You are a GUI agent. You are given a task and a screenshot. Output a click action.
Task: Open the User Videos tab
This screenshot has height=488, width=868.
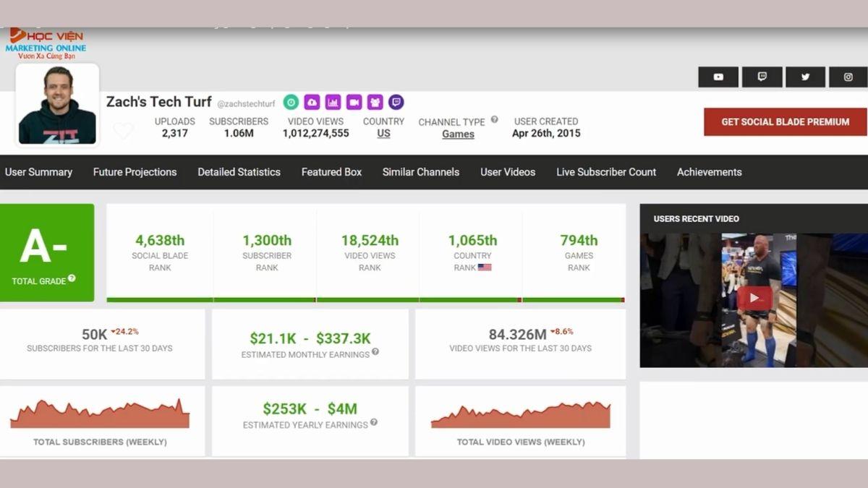(x=508, y=172)
